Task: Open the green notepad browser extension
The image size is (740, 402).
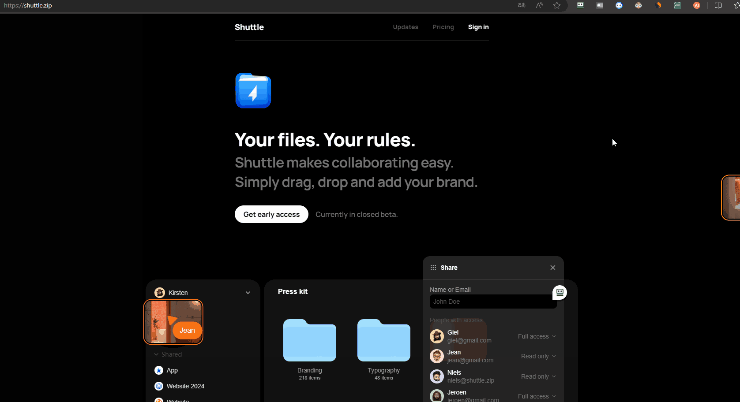Action: 677,6
